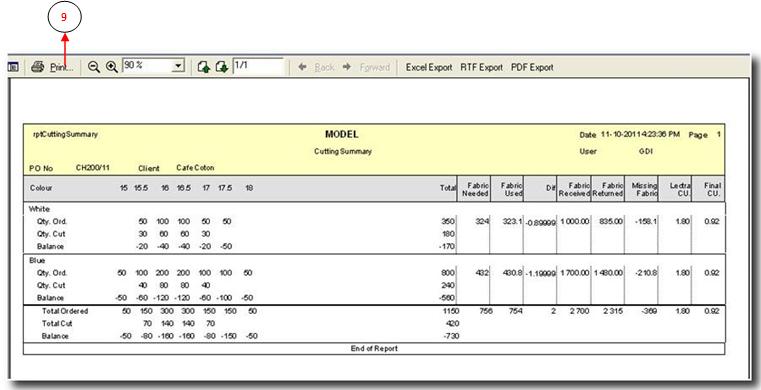Image resolution: width=761 pixels, height=390 pixels.
Task: Click the Forward navigation label
Action: coord(375,67)
